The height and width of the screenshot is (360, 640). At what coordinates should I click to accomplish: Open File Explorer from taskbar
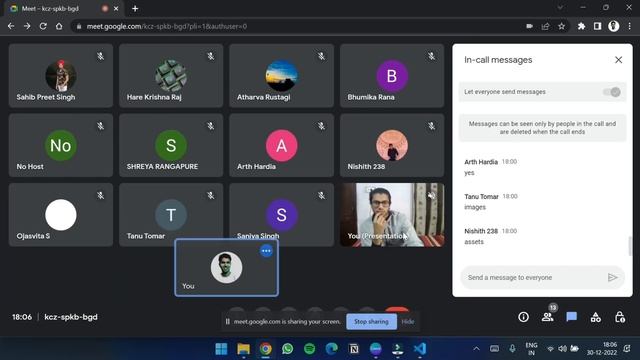click(x=243, y=349)
